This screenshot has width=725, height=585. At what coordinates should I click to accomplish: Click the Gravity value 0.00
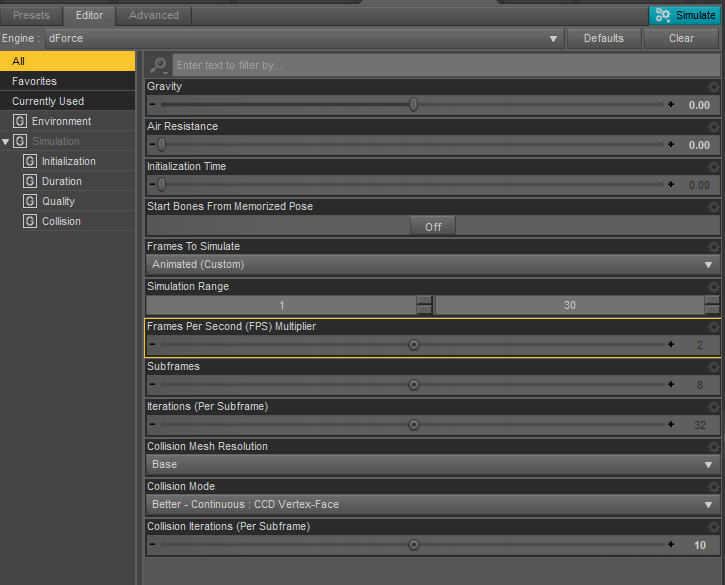point(699,105)
